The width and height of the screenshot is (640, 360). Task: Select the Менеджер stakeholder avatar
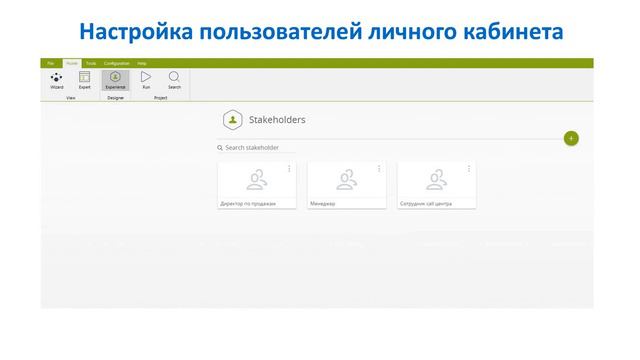tap(347, 180)
